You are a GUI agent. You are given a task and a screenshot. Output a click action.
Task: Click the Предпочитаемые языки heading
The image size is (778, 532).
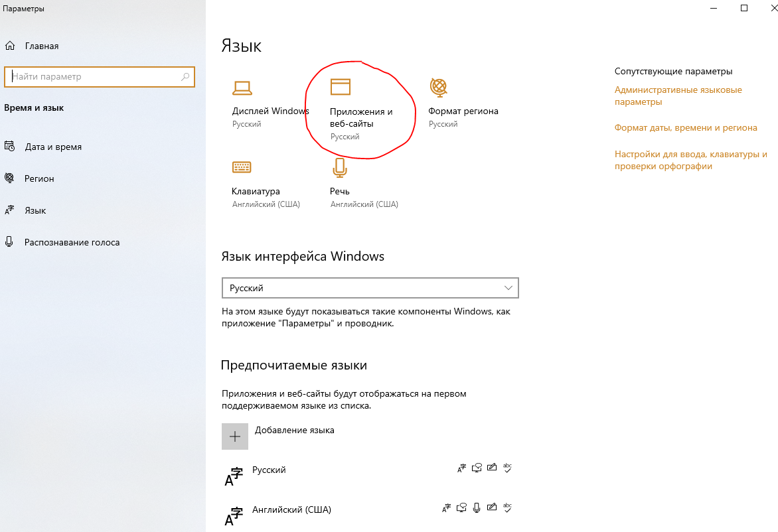click(293, 366)
